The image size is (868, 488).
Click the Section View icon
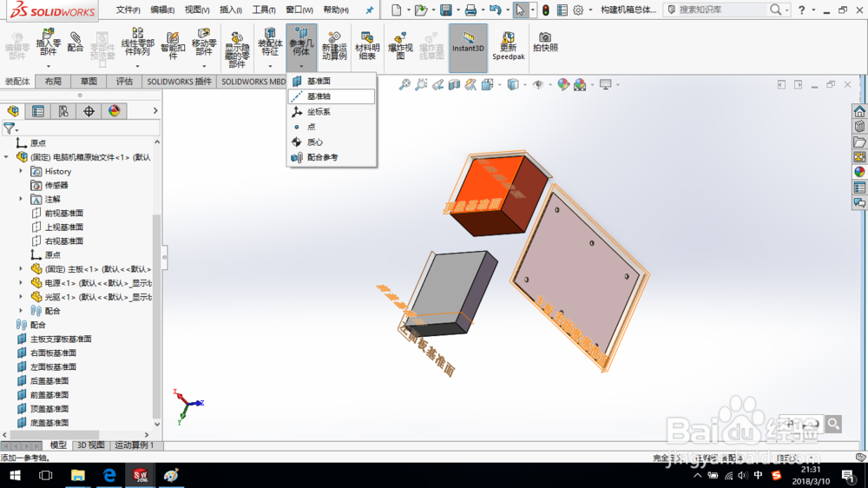(455, 85)
